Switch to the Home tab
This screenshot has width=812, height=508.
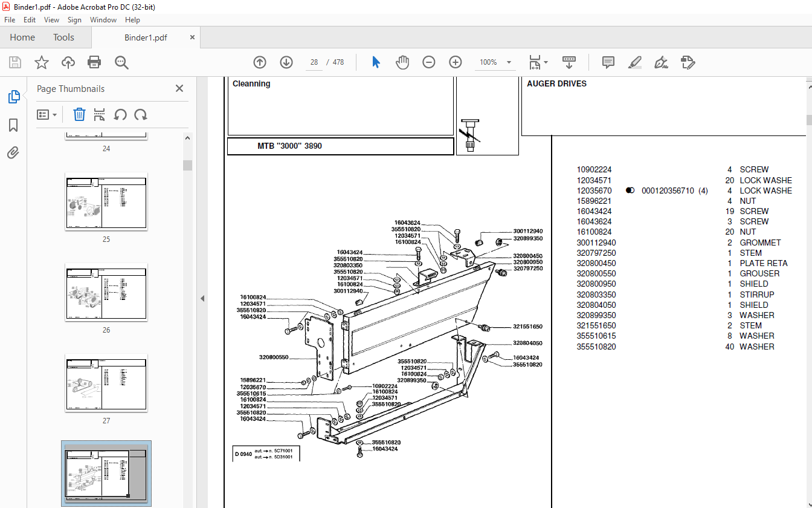pyautogui.click(x=22, y=37)
